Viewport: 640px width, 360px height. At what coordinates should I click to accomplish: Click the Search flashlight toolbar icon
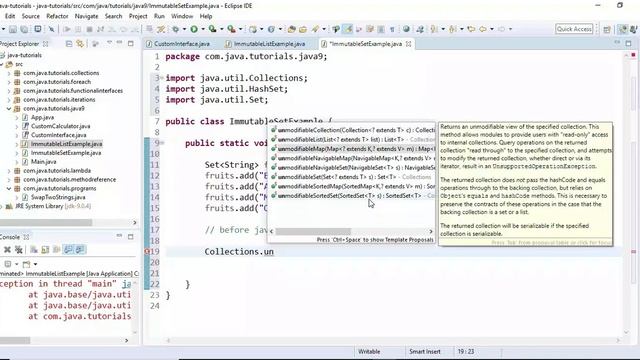tap(315, 29)
